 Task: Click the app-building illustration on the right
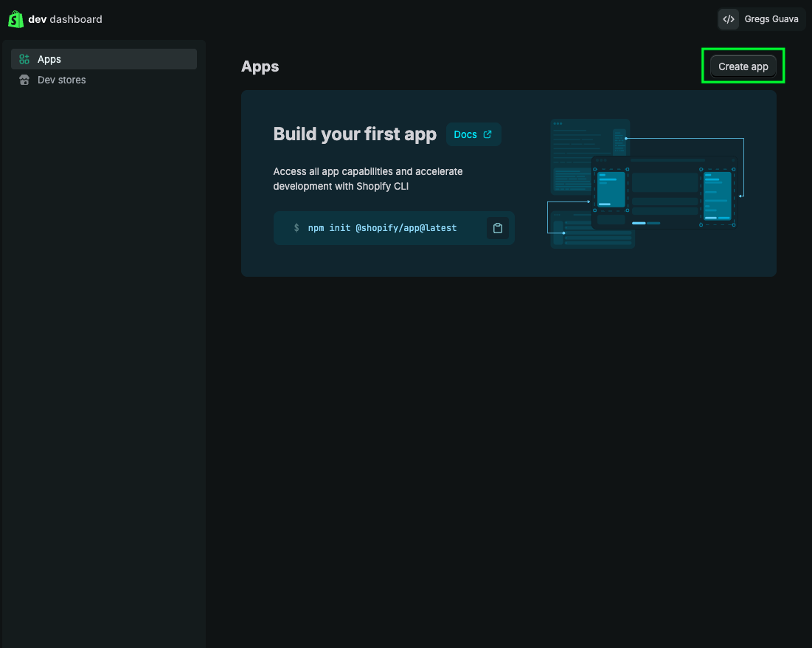pos(646,183)
